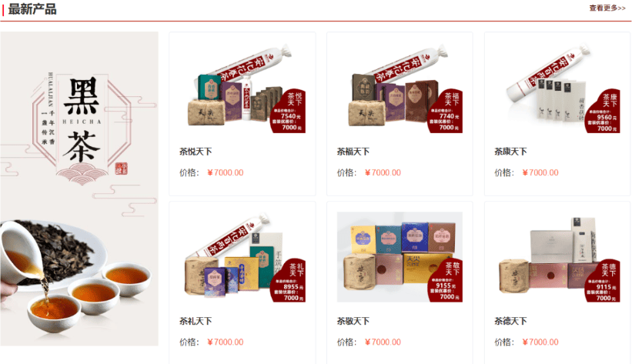The height and width of the screenshot is (364, 632).
Task: Click the 茶德天下 product title
Action: [x=510, y=321]
